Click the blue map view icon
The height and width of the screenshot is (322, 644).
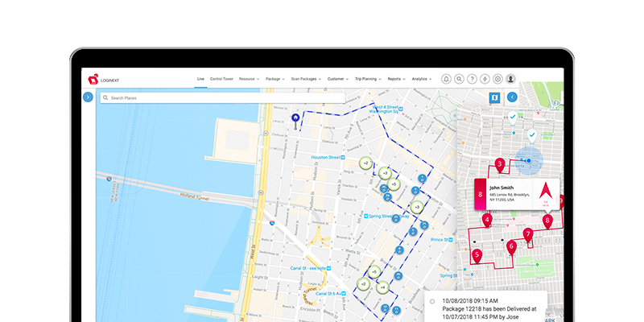tap(494, 97)
